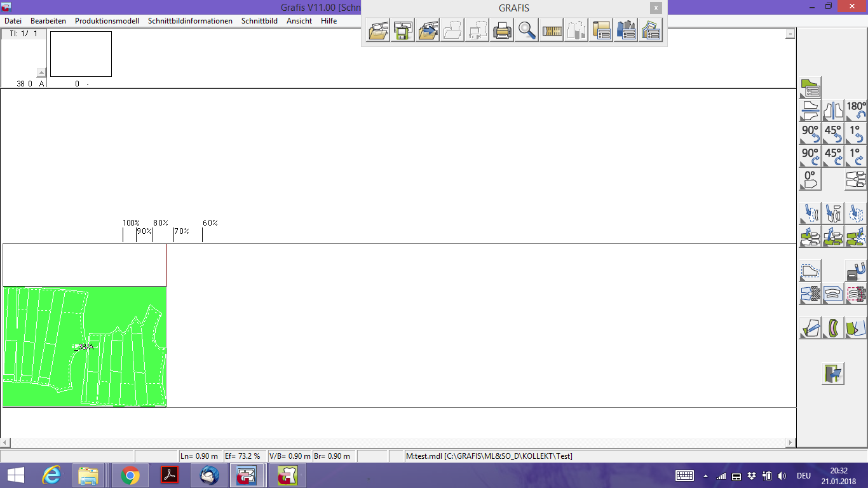Viewport: 868px width, 488px height.
Task: Open a marker file with the folder icon
Action: click(x=379, y=30)
